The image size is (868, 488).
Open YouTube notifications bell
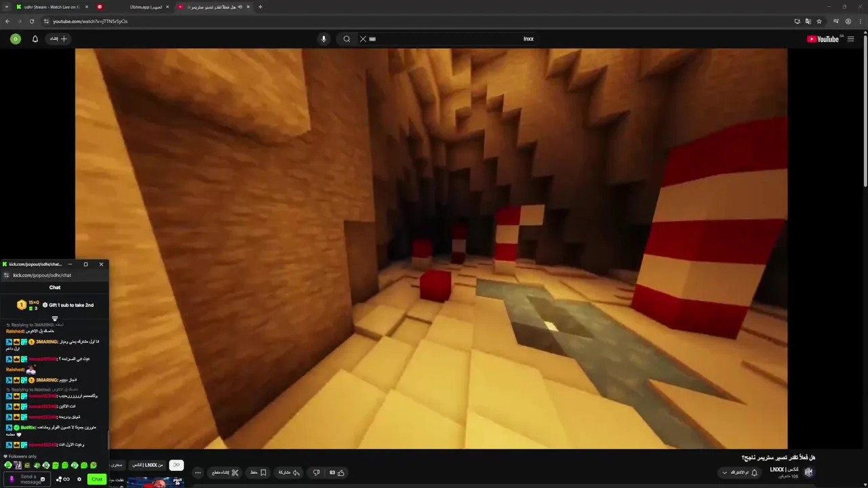35,39
